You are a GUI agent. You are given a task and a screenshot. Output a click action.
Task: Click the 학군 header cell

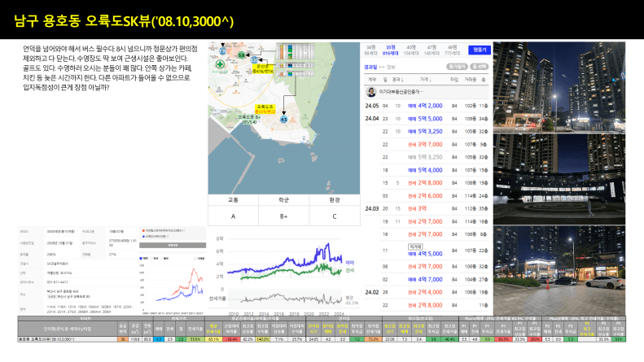pos(284,200)
